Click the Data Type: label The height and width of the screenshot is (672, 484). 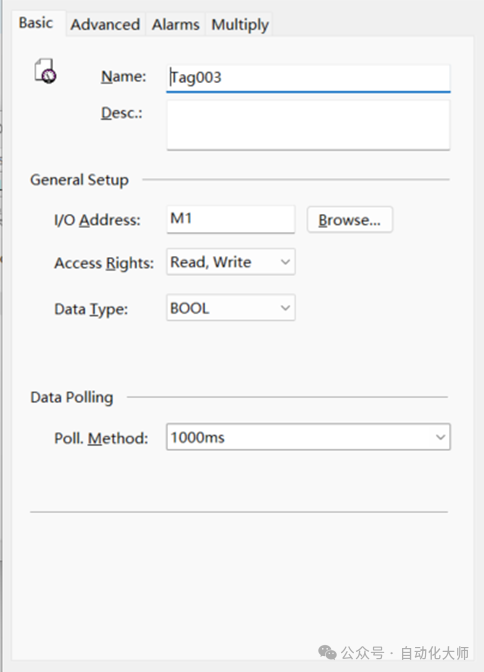pyautogui.click(x=91, y=309)
